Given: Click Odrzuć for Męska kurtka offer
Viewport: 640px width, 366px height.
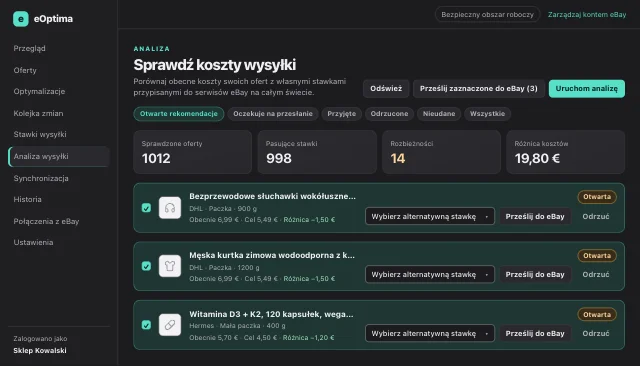Looking at the screenshot, I should pyautogui.click(x=596, y=275).
